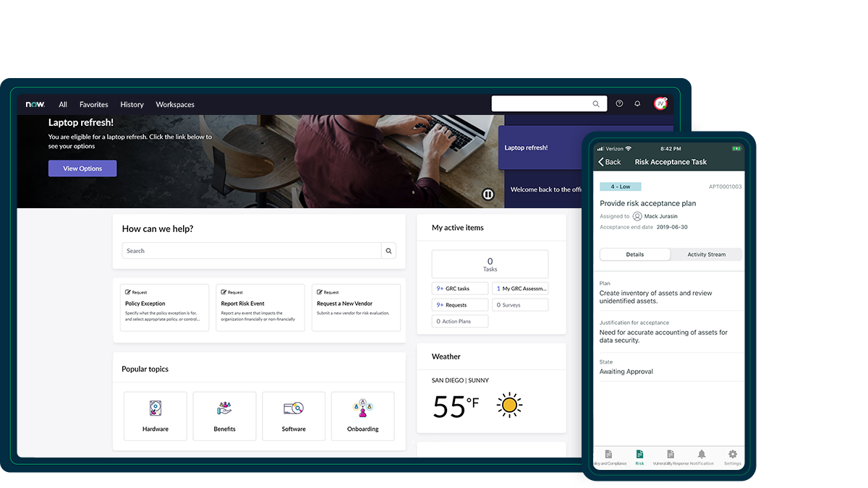The height and width of the screenshot is (488, 868).
Task: Open the Requests active item
Action: [460, 305]
